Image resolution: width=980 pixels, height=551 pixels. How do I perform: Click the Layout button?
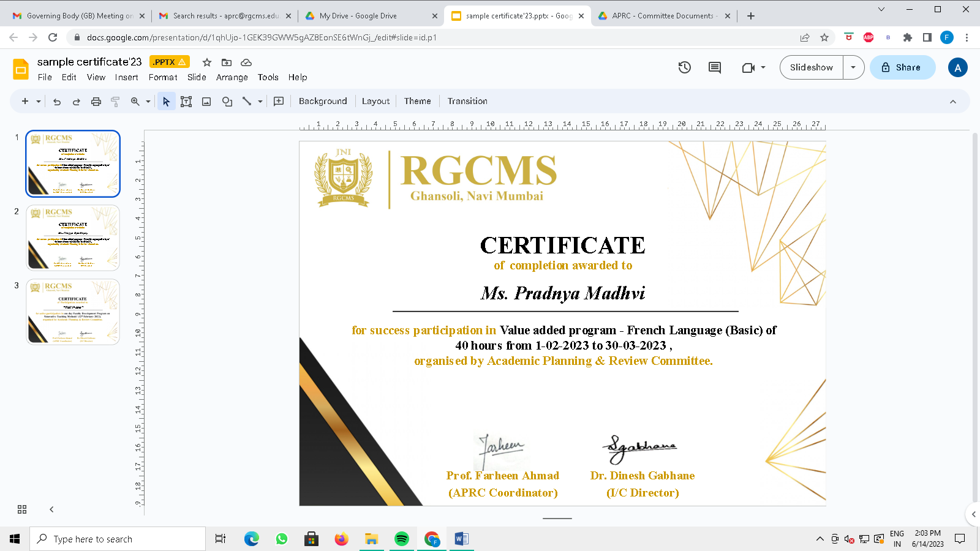pyautogui.click(x=375, y=102)
